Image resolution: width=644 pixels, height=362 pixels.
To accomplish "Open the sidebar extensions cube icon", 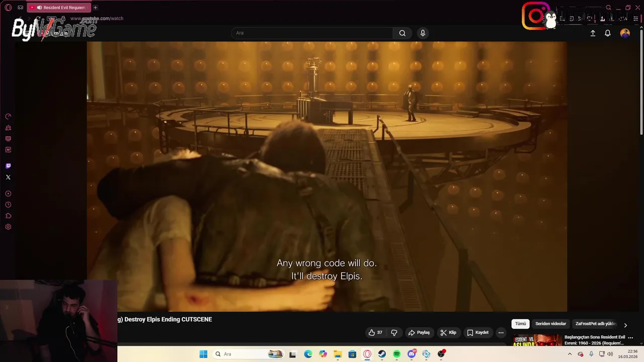I will 8,216.
